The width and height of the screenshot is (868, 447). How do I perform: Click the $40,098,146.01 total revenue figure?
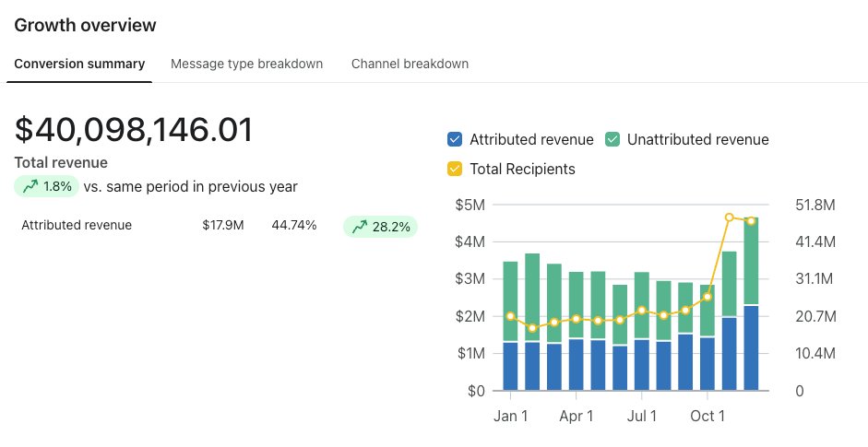pyautogui.click(x=134, y=130)
